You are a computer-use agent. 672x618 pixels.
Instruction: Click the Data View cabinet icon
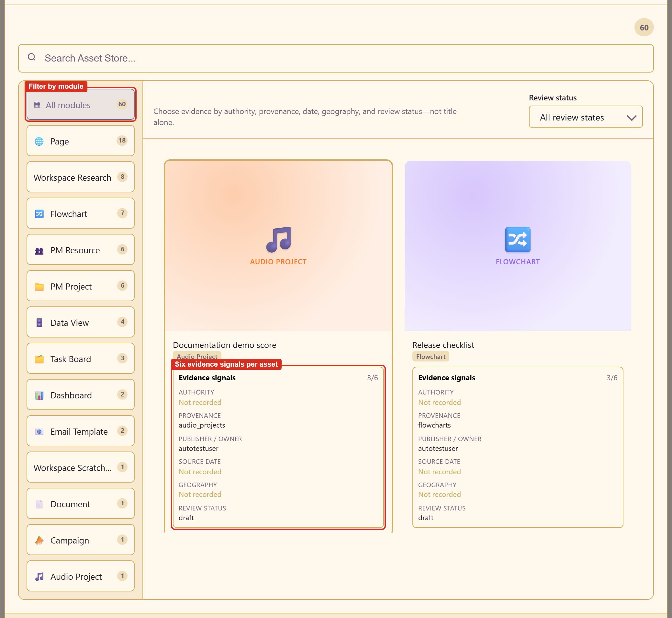point(39,323)
